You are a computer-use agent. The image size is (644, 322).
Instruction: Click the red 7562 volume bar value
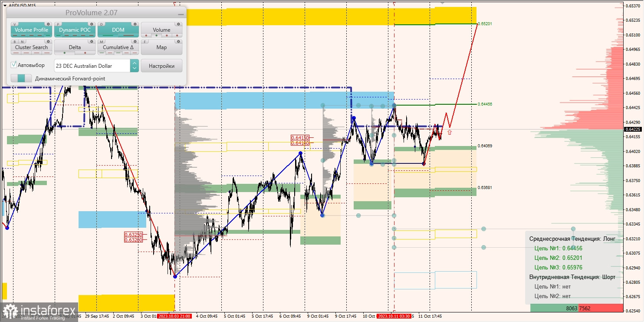point(585,309)
